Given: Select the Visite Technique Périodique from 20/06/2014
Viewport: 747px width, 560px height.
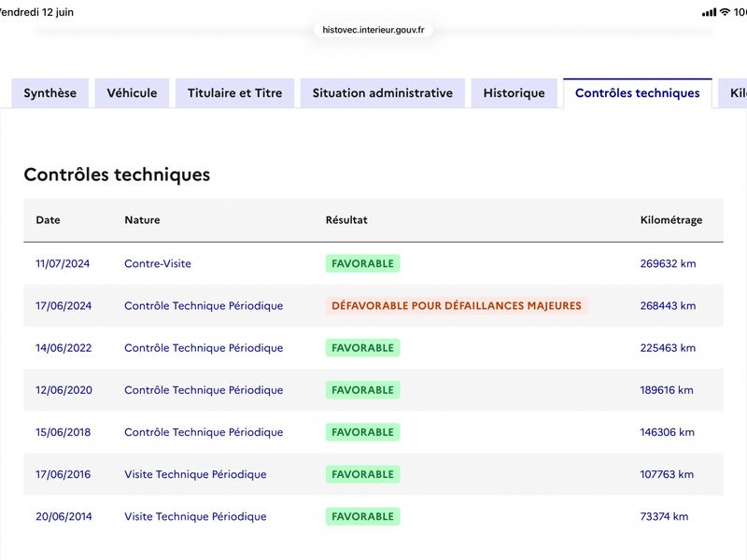Looking at the screenshot, I should 195,517.
